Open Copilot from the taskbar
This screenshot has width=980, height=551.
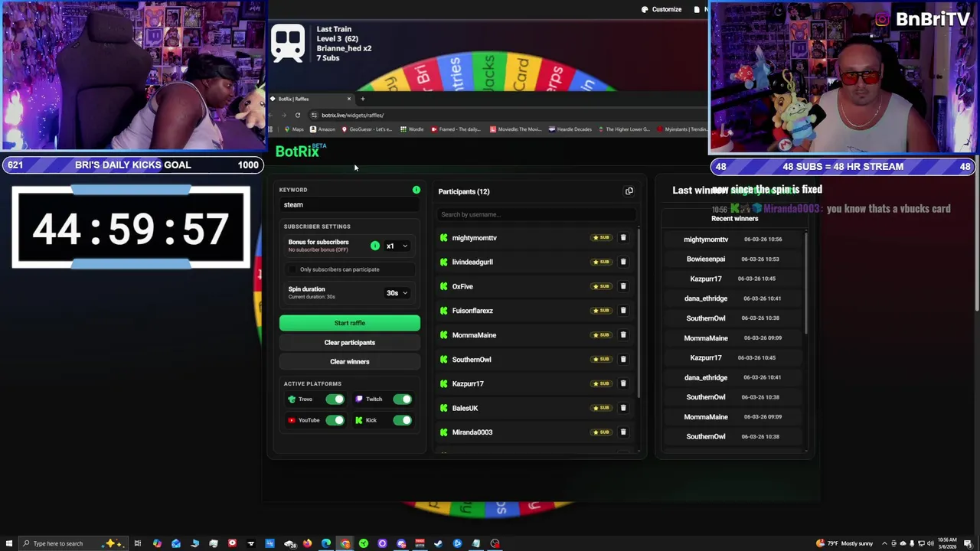(x=157, y=543)
